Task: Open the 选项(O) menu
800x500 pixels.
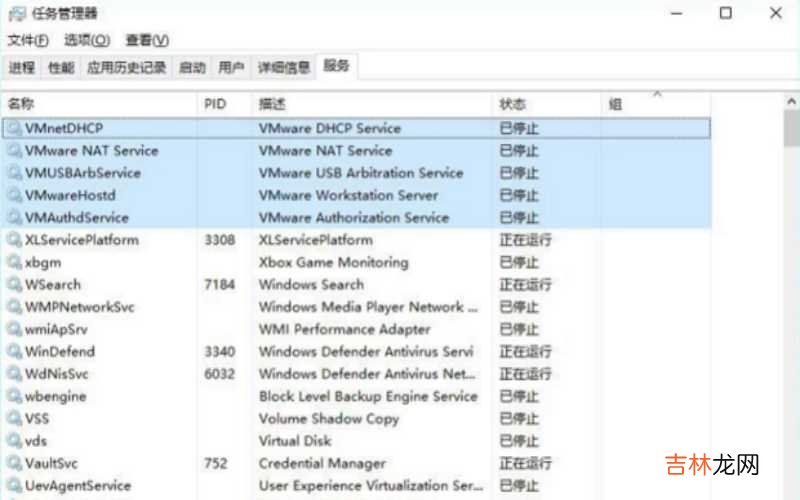Action: (x=86, y=40)
